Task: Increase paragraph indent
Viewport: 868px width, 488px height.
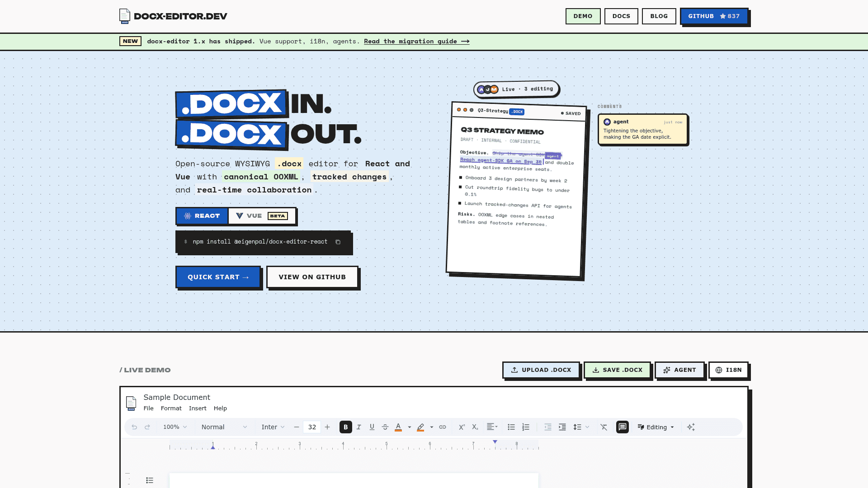Action: tap(562, 427)
